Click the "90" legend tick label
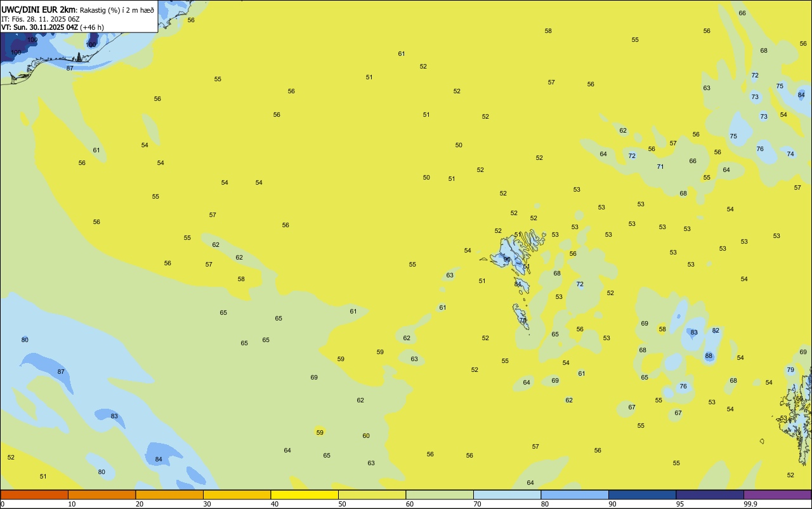 coord(613,504)
